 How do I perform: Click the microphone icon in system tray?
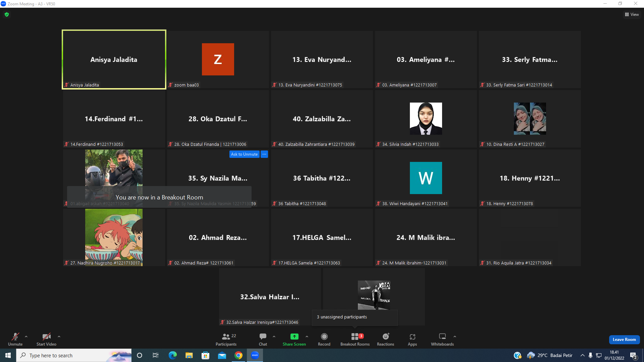pyautogui.click(x=590, y=355)
